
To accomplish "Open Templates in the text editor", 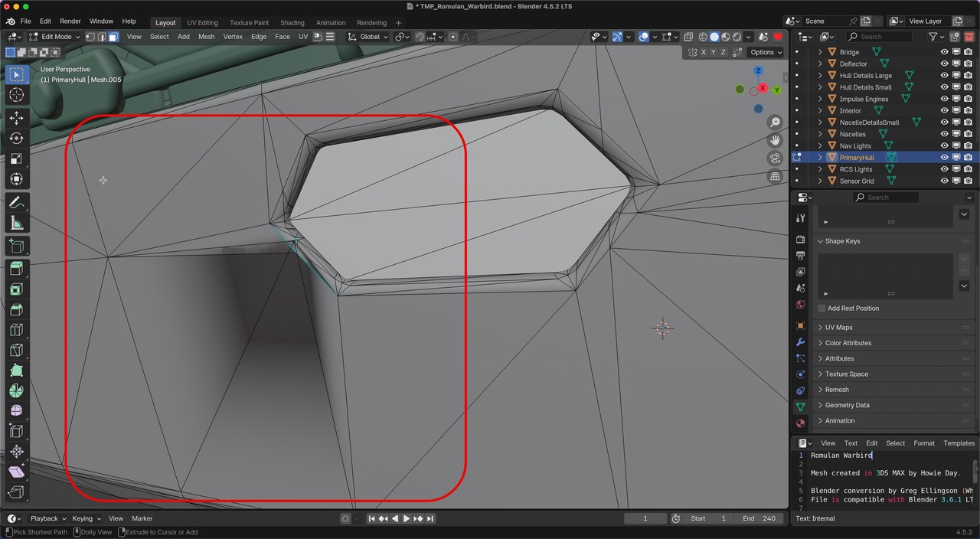I will (x=959, y=443).
